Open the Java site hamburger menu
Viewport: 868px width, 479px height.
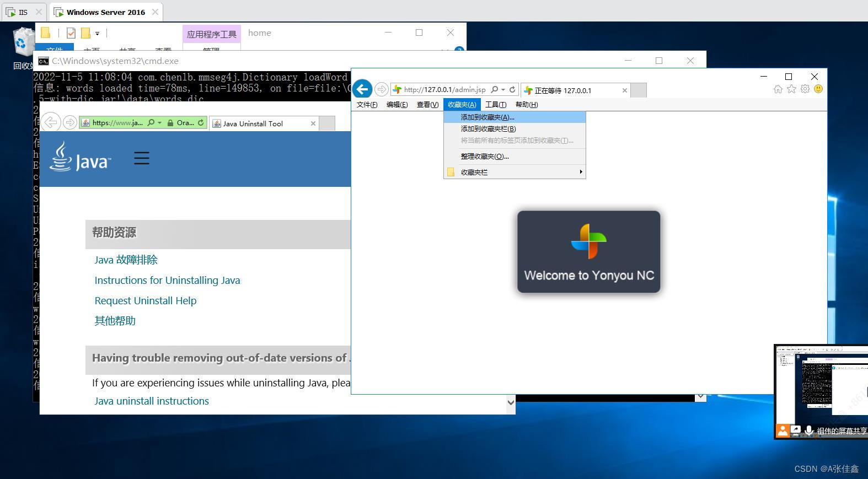[142, 158]
